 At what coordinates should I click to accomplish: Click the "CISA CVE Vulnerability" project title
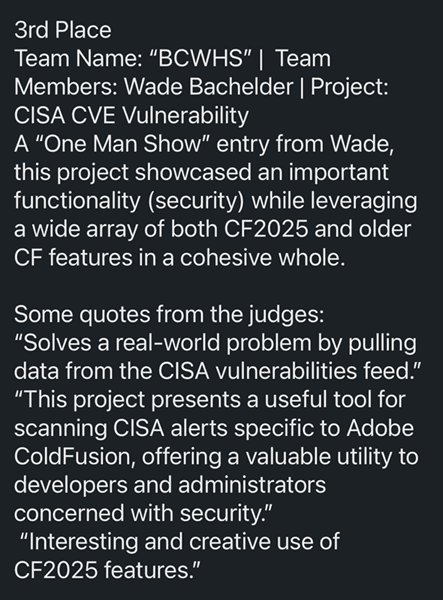coord(131,116)
